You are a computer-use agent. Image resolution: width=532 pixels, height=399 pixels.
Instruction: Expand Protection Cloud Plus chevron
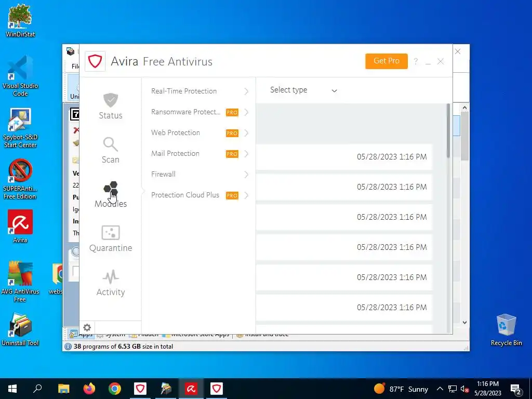coord(246,195)
